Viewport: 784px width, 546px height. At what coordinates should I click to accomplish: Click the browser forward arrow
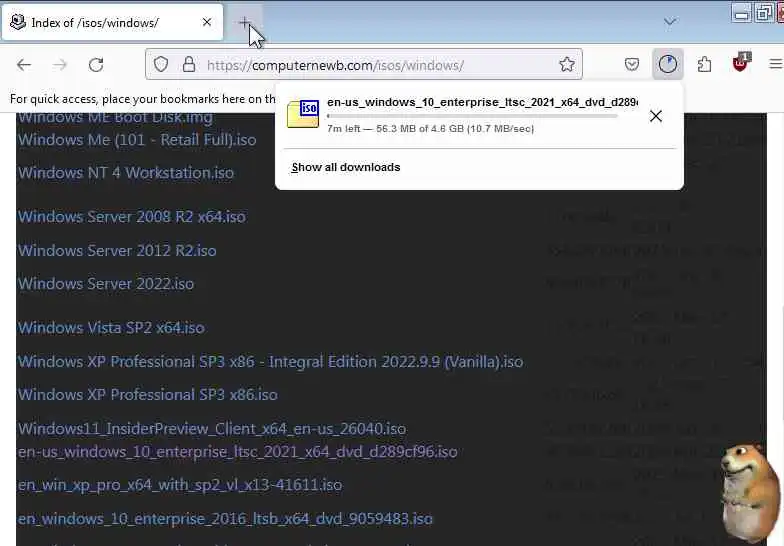tap(60, 65)
